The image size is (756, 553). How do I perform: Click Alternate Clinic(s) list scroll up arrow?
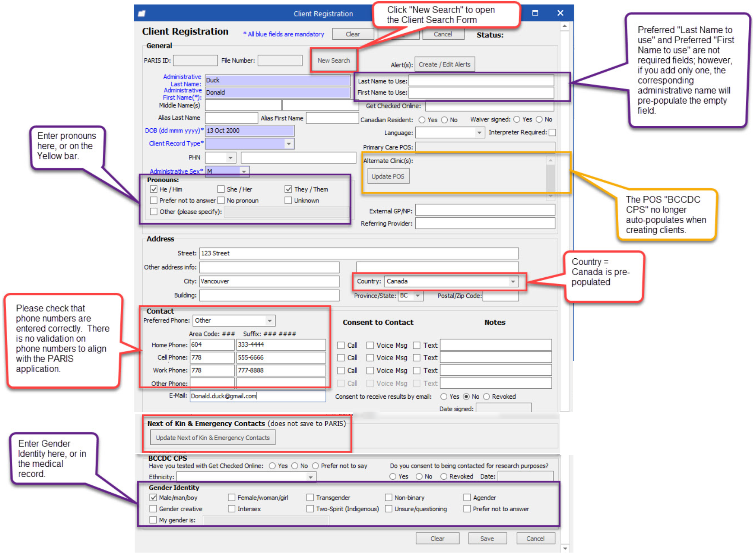coord(550,161)
